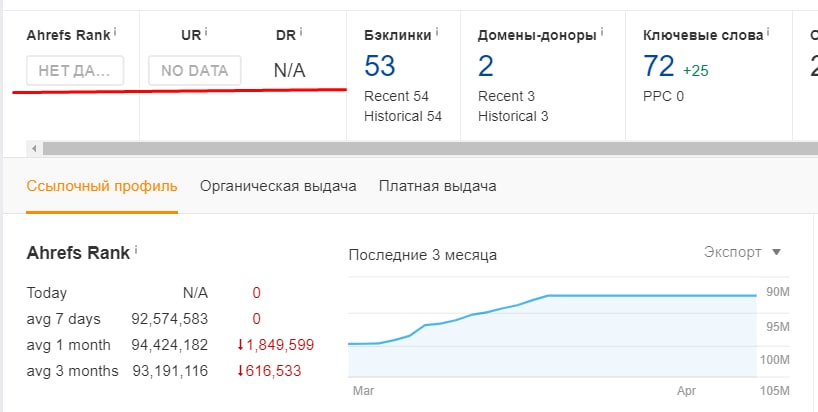Click the +25 keywords change

pyautogui.click(x=696, y=71)
